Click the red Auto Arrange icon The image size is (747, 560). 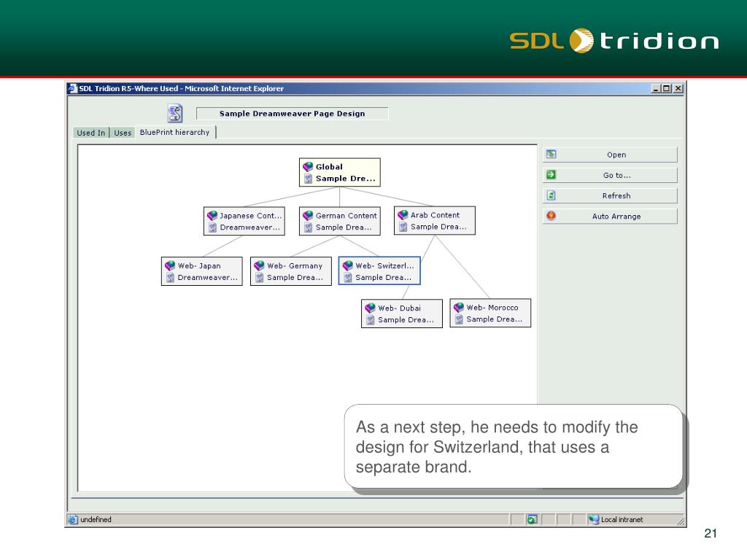point(551,216)
